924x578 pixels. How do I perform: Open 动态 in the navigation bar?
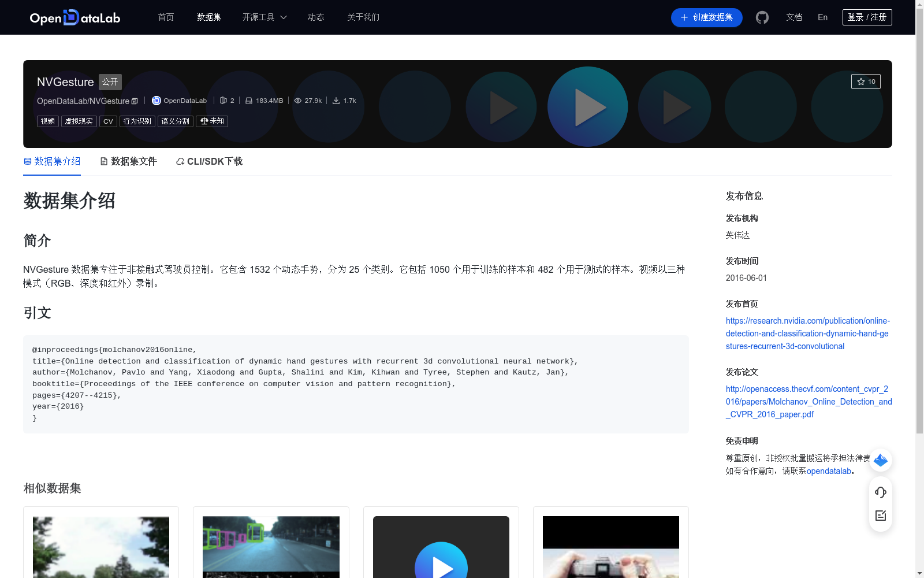[x=316, y=17]
